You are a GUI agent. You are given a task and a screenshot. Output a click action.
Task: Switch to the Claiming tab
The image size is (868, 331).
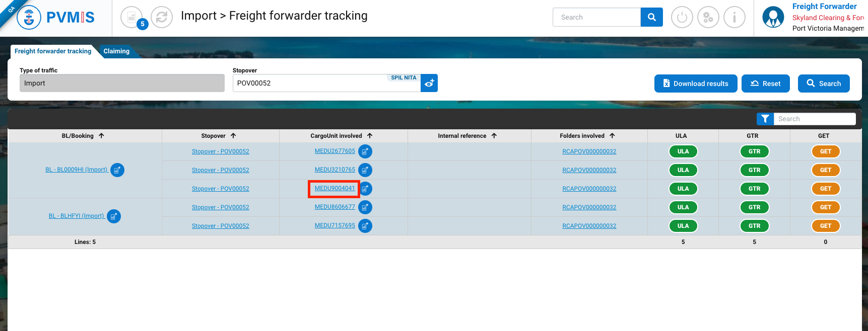(116, 51)
